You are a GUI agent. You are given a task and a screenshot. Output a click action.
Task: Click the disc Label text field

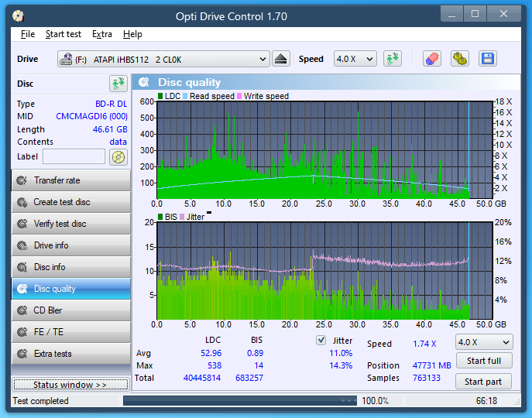point(74,157)
